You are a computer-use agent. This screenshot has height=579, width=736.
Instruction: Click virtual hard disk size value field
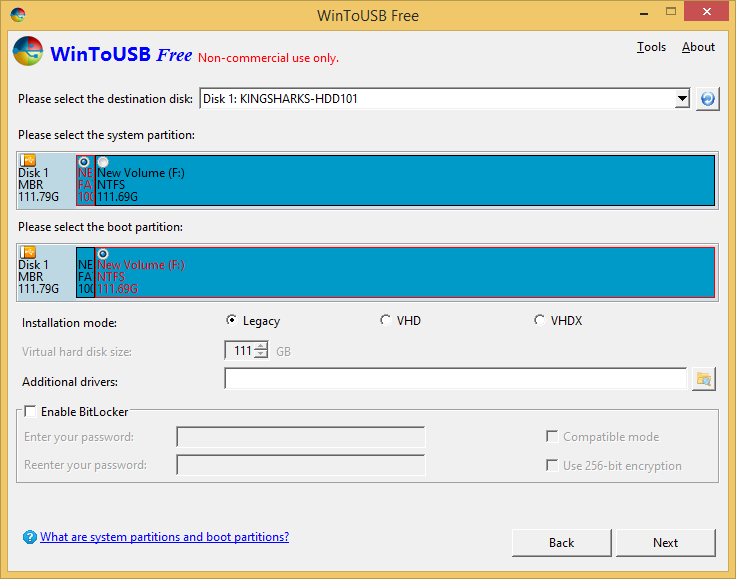click(240, 350)
